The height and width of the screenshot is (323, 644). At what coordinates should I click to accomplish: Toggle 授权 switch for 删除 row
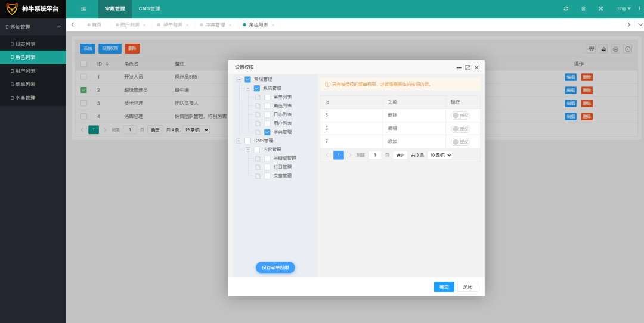pos(460,116)
